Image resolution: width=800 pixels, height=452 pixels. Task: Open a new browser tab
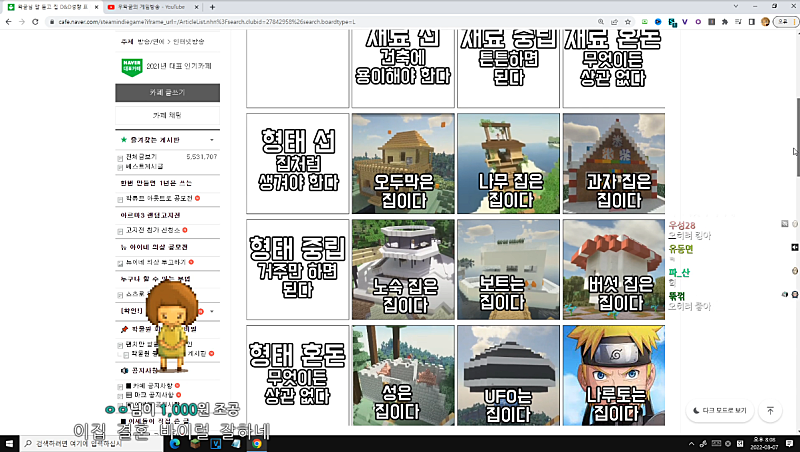pos(212,6)
